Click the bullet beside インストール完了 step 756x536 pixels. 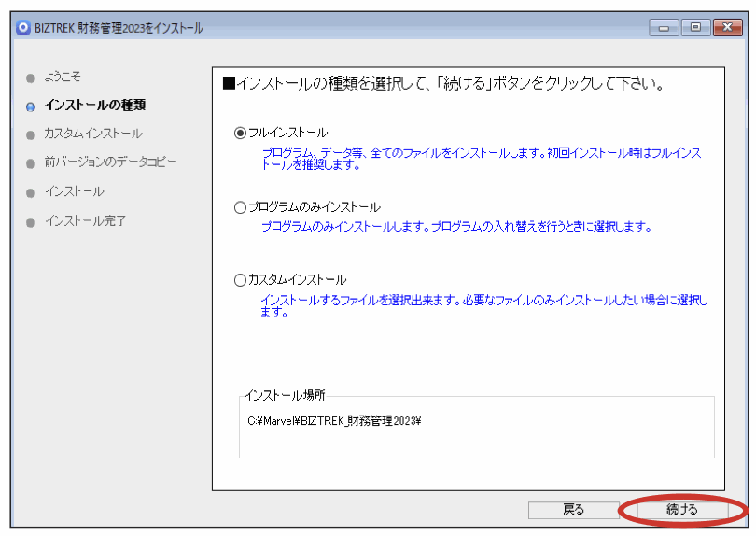31,222
